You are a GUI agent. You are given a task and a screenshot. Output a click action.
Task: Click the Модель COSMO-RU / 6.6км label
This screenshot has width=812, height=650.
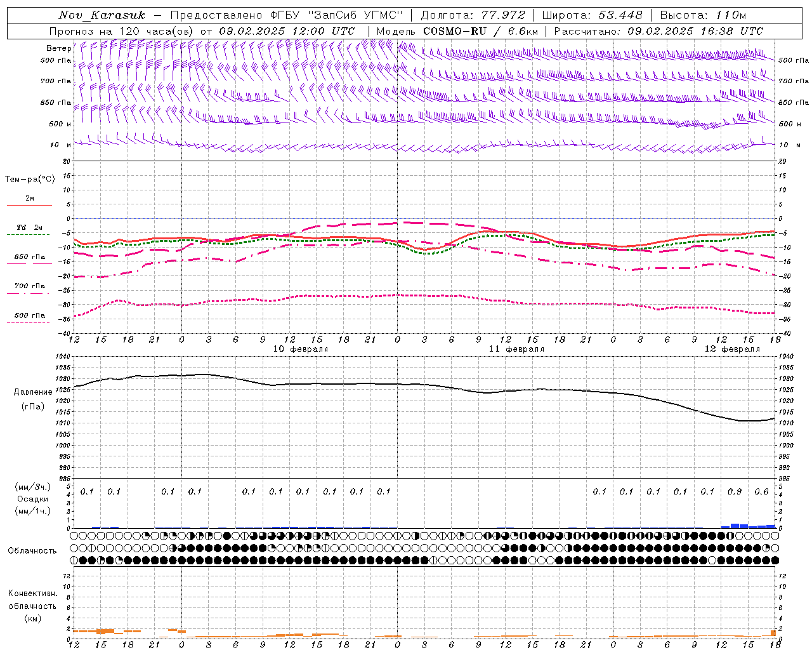tap(457, 31)
